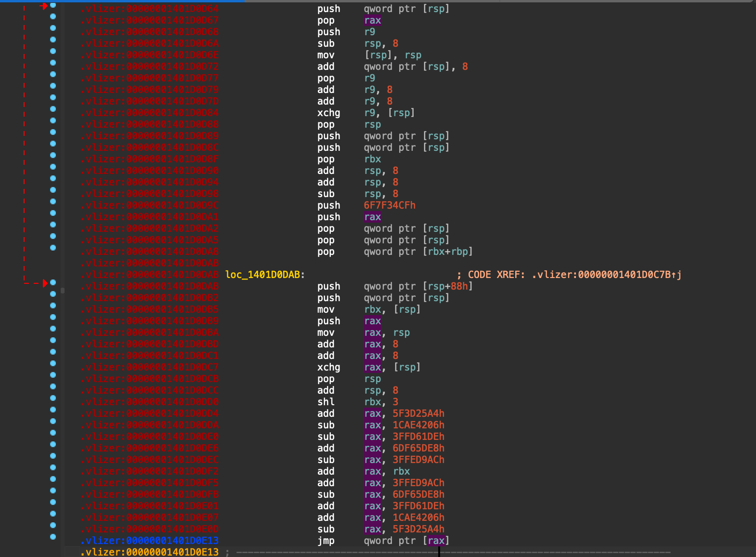
Task: Select the shl mnemonic
Action: (326, 402)
